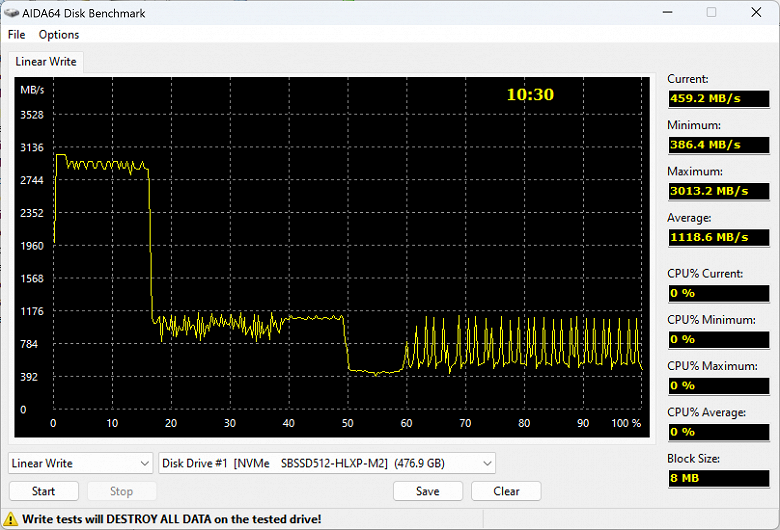Minimize the AIDA64 Disk Benchmark window
This screenshot has height=530, width=780.
point(668,12)
